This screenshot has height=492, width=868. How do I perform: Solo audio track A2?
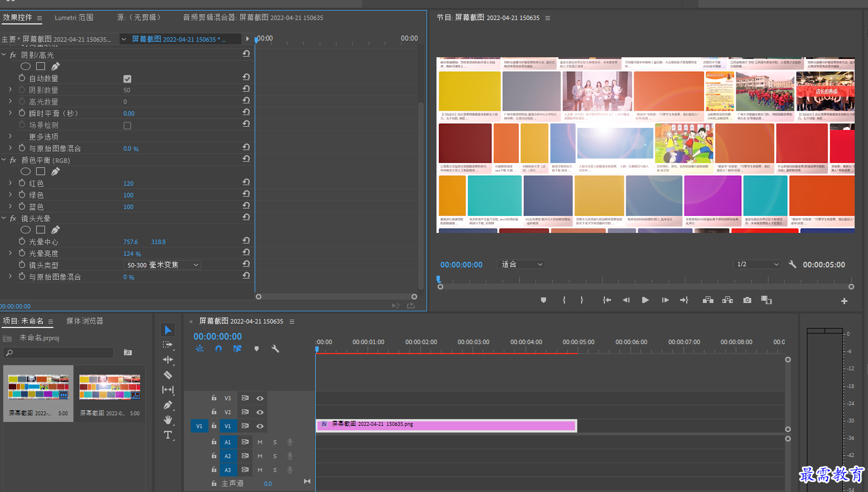275,456
